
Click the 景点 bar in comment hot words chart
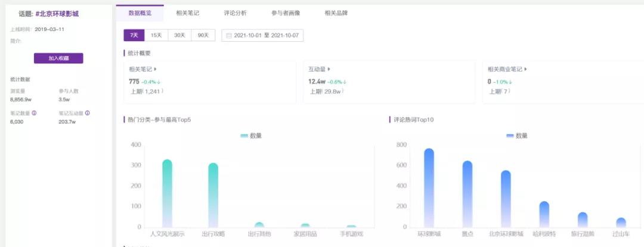467,194
